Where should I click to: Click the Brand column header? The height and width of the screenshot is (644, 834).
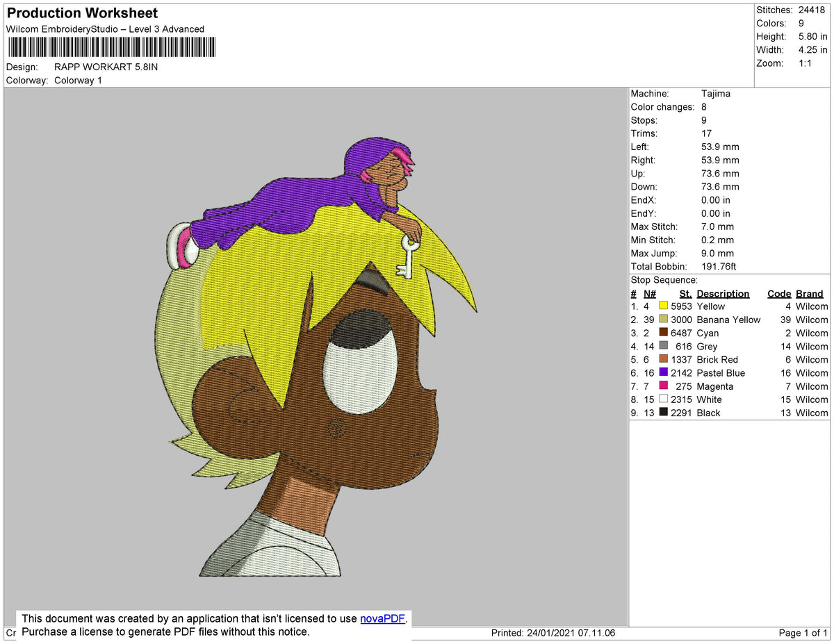[x=809, y=294]
